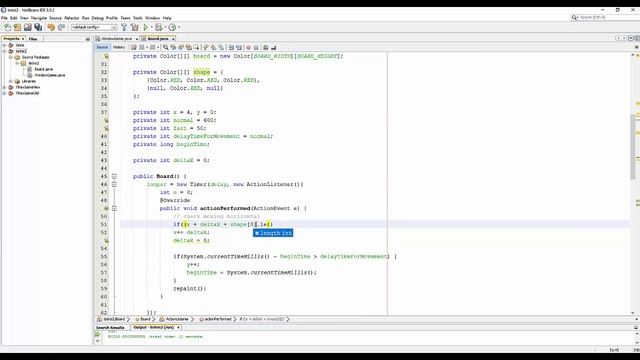This screenshot has width=640, height=360.
Task: Collapse code fold at line 49
Action: pyautogui.click(x=114, y=208)
